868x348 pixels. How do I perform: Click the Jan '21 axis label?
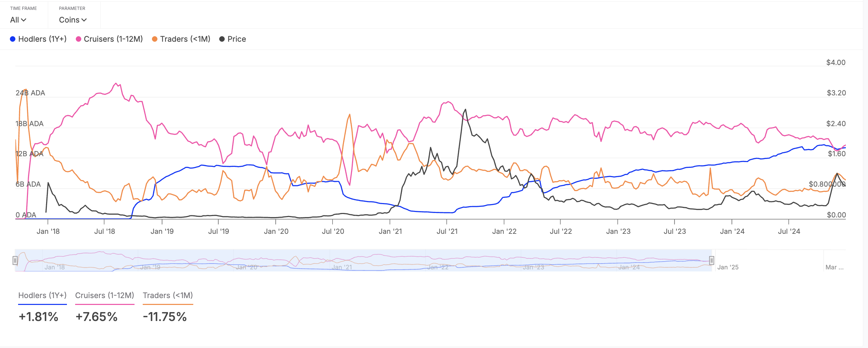click(x=390, y=231)
